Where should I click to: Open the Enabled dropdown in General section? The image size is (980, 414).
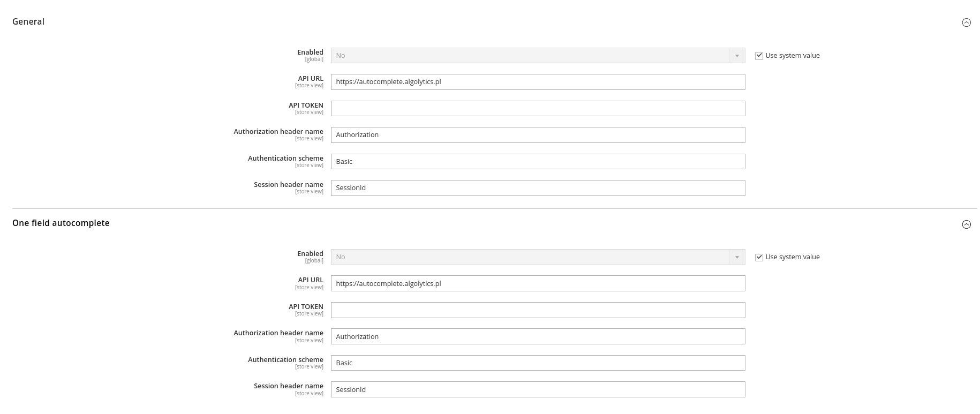click(x=538, y=56)
